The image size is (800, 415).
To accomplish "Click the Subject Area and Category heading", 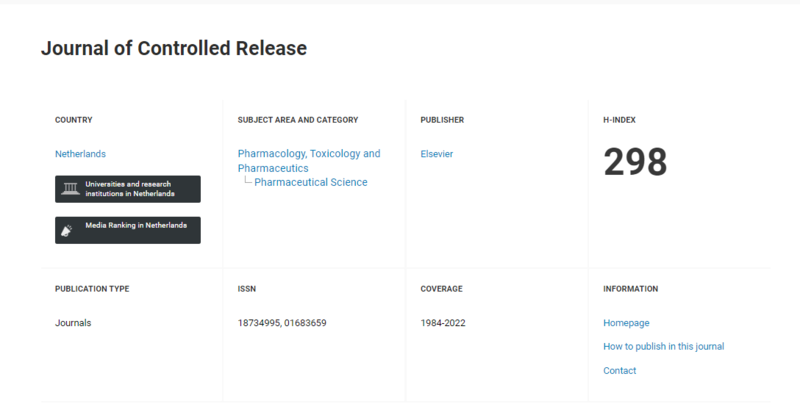I will coord(297,120).
